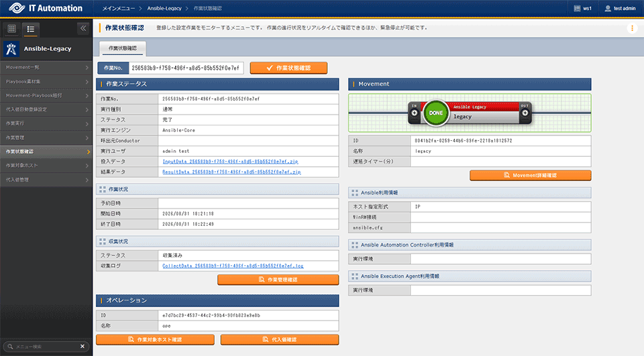Screen dimensions: 644x356
Task: Select the Movement 名称 value legacy
Action: 423,151
